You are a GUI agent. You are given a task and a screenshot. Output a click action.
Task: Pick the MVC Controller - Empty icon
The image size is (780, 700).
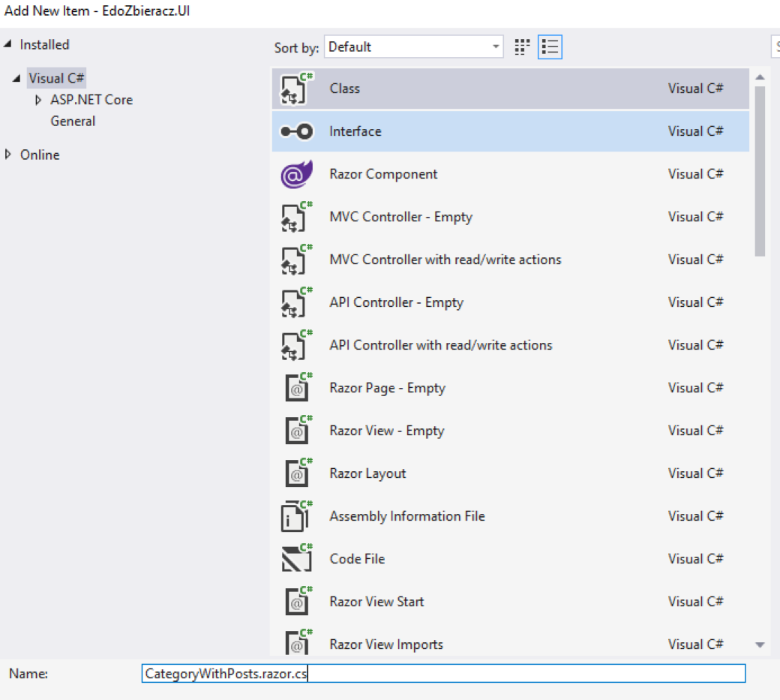click(297, 217)
